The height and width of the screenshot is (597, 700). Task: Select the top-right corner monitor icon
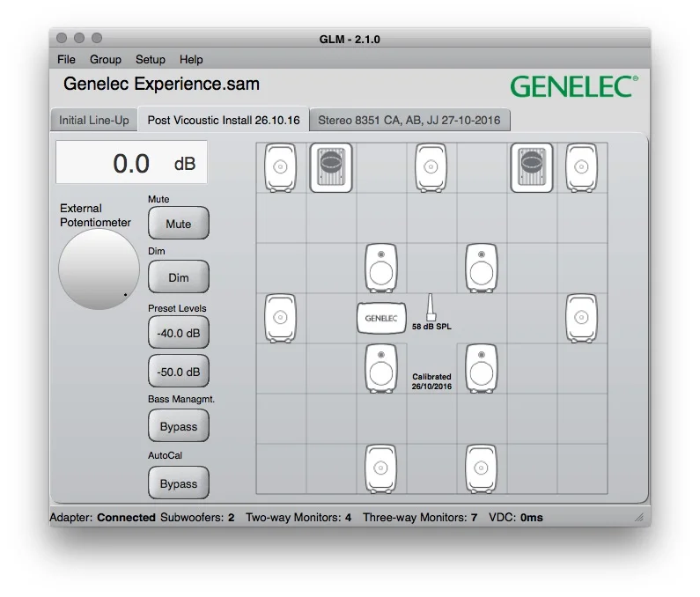(581, 167)
